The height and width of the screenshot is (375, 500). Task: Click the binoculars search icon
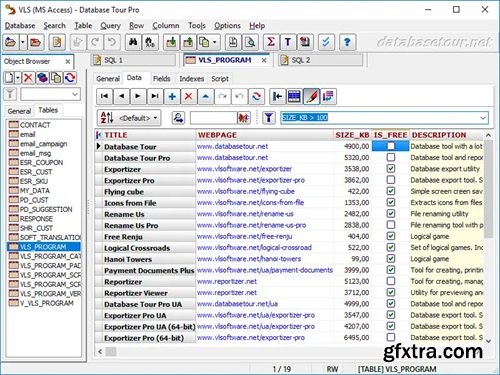pos(133,42)
